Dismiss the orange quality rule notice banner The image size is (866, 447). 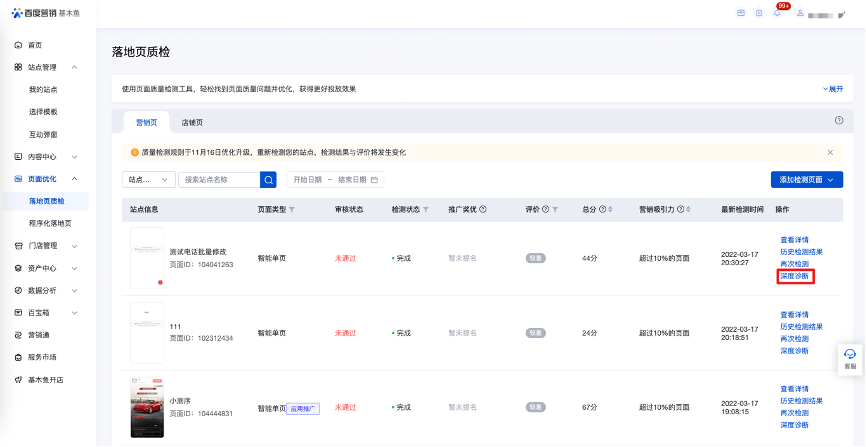click(829, 152)
